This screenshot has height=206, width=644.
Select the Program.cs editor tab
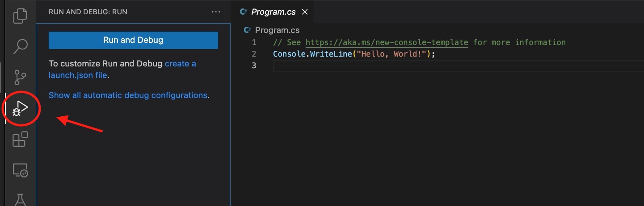273,12
